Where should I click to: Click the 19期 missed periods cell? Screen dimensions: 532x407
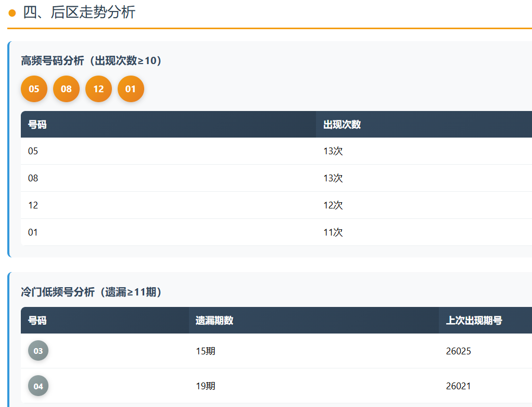click(206, 386)
